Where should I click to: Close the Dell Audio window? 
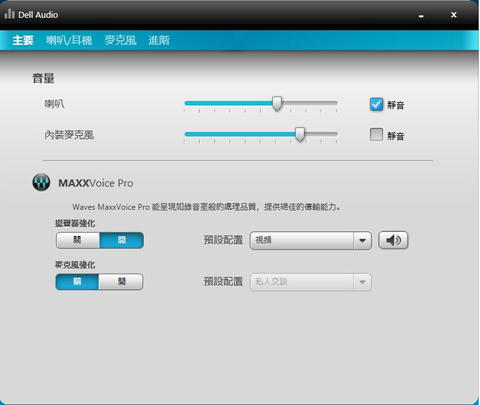(x=453, y=15)
